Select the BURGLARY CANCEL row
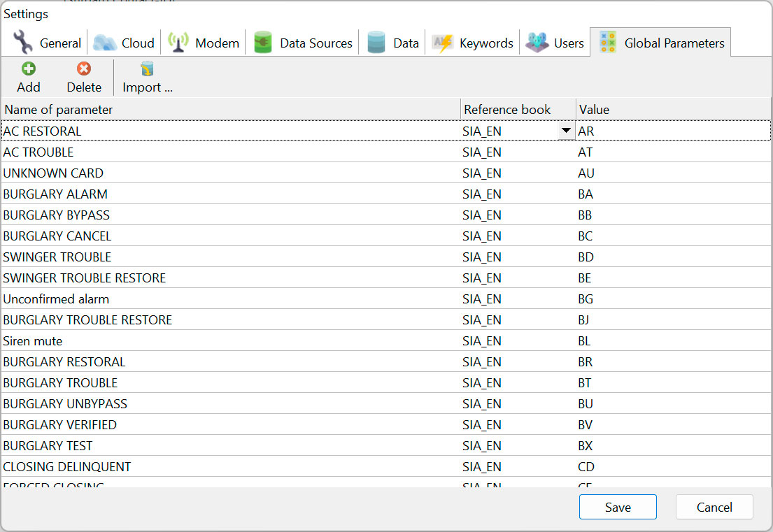 [386, 236]
